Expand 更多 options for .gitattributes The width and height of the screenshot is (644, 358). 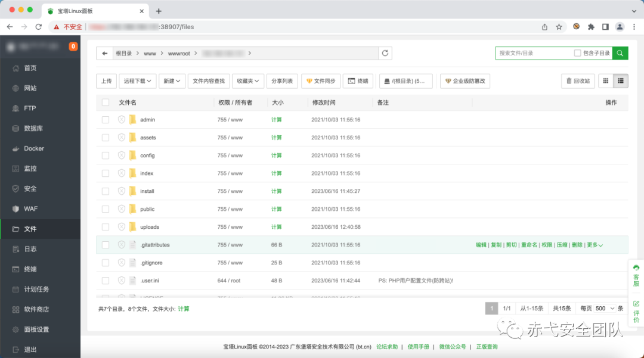[x=595, y=245]
